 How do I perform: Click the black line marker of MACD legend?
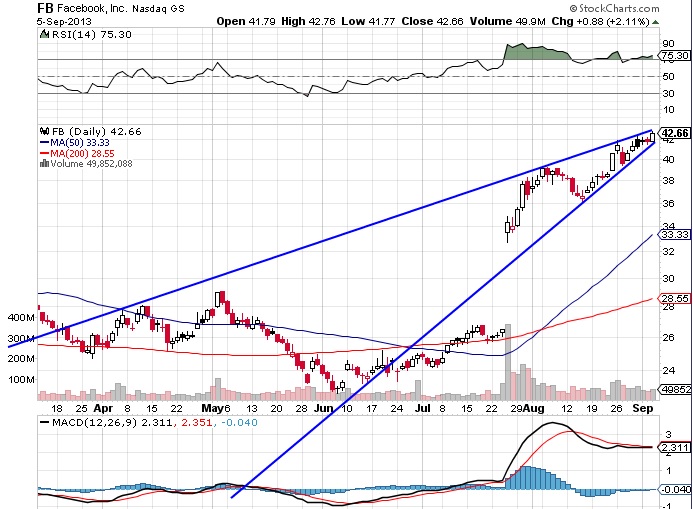(x=45, y=422)
